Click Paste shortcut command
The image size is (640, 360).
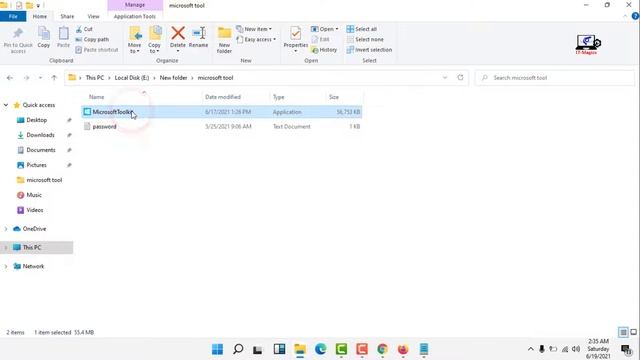point(97,50)
